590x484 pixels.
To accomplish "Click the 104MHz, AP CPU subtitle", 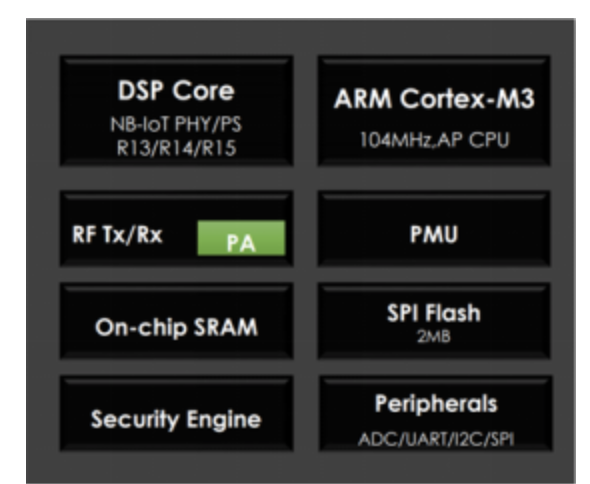I will [x=435, y=140].
